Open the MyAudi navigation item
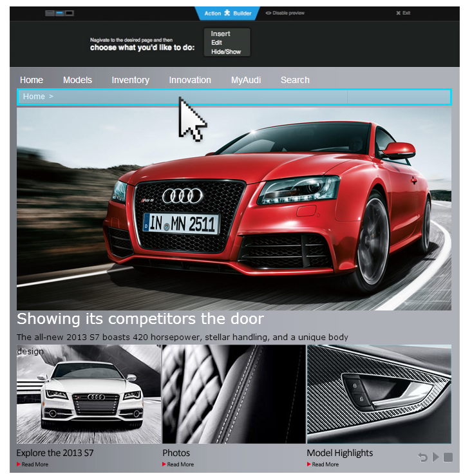The image size is (472, 476). tap(246, 80)
